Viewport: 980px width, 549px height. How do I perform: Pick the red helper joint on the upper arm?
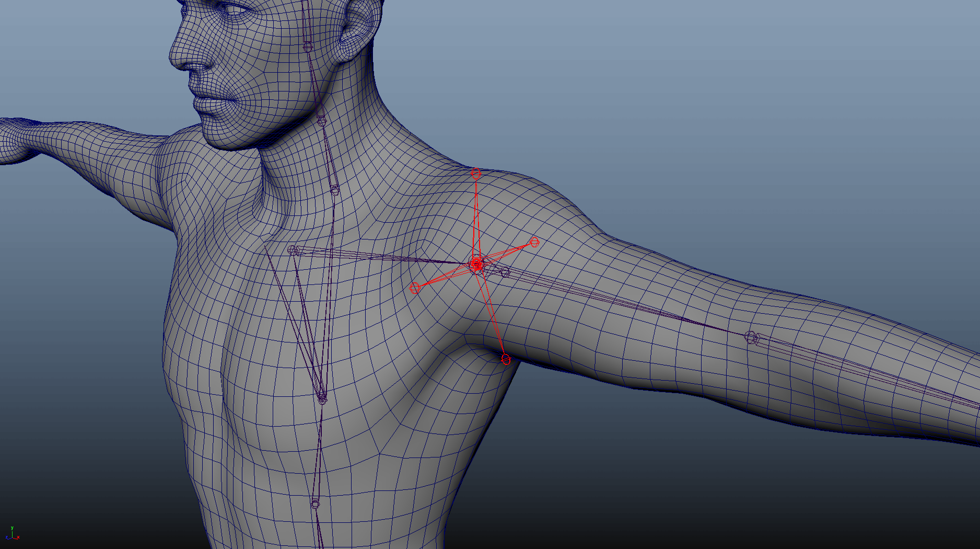534,242
